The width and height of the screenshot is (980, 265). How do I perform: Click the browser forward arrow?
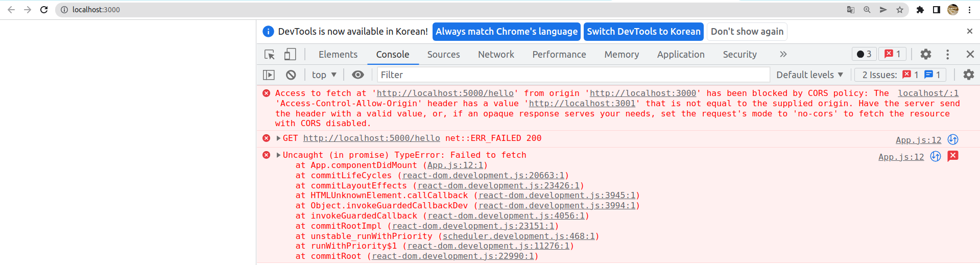point(28,10)
